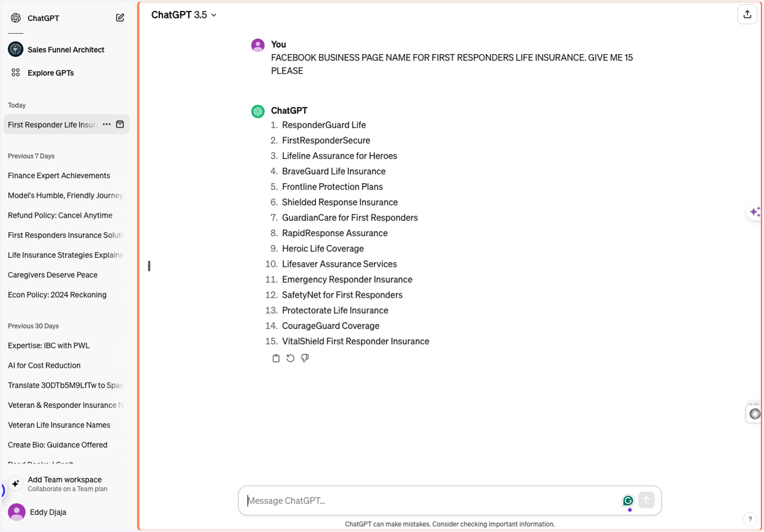
Task: Click the new chat compose icon
Action: [x=120, y=18]
